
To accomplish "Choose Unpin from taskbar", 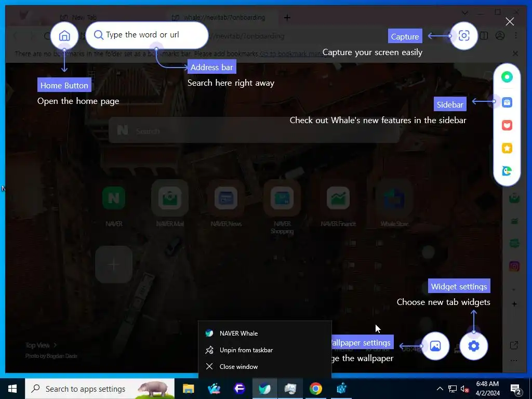I will (264, 350).
